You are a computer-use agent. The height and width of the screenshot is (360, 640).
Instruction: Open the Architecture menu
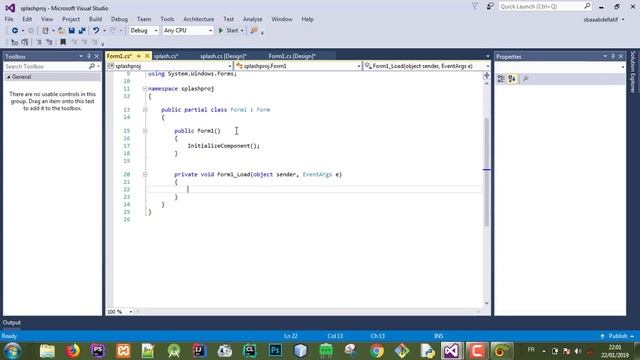tap(199, 19)
